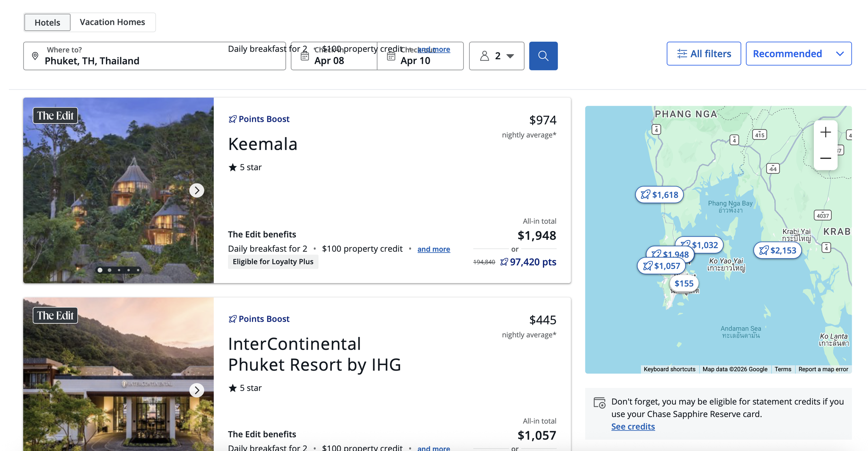
Task: Zoom in on the map
Action: click(825, 133)
